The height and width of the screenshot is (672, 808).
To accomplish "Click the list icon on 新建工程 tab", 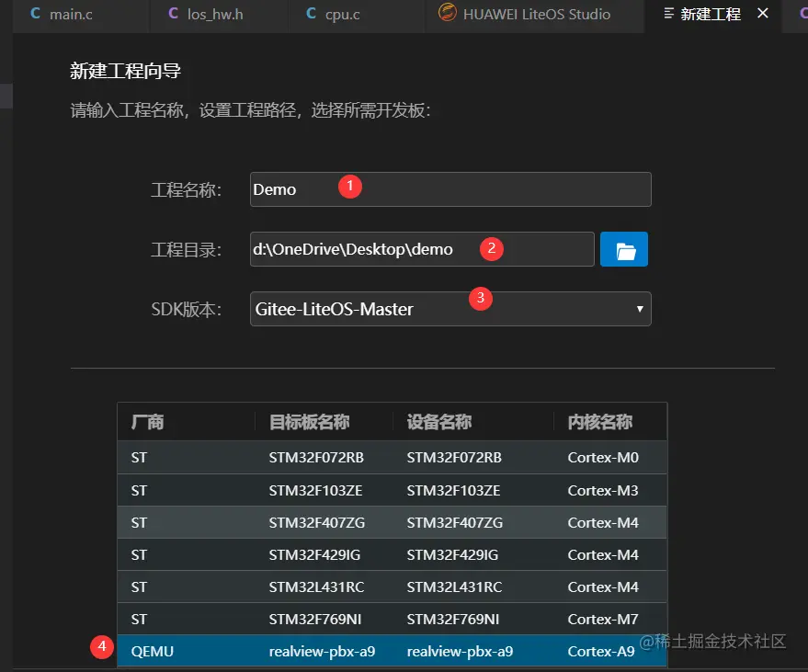I will pyautogui.click(x=668, y=14).
